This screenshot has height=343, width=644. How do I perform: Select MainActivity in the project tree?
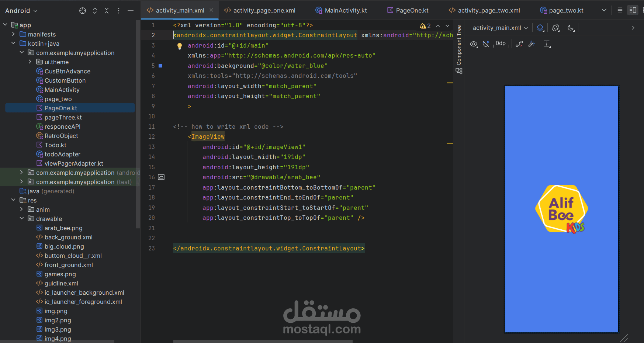tap(58, 90)
